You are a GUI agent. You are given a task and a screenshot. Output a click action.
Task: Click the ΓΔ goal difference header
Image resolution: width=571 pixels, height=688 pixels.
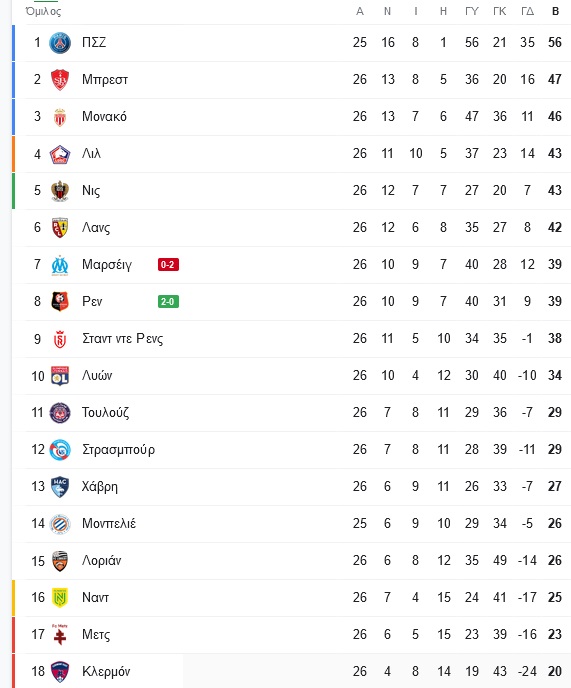pos(527,11)
